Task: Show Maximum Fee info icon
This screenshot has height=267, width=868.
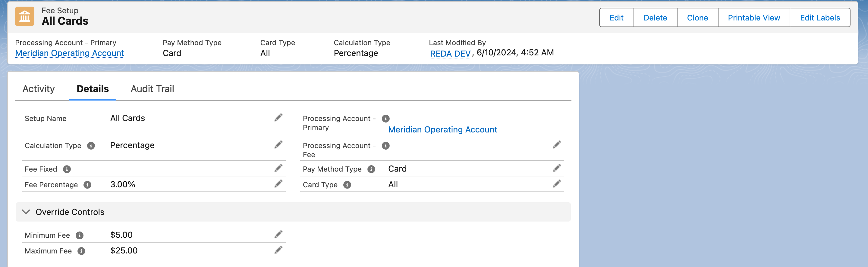Action: (82, 251)
